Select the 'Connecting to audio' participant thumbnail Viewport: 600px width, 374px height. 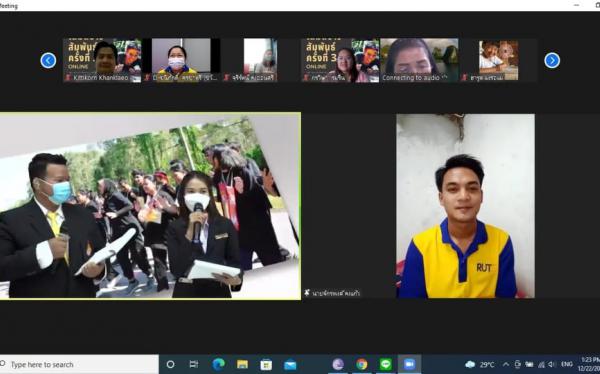click(x=419, y=60)
